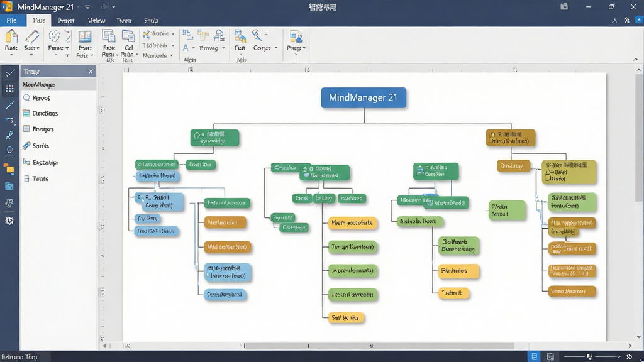Select the dotted grid icon in left sidebar
644x362 pixels.
pos(9,89)
